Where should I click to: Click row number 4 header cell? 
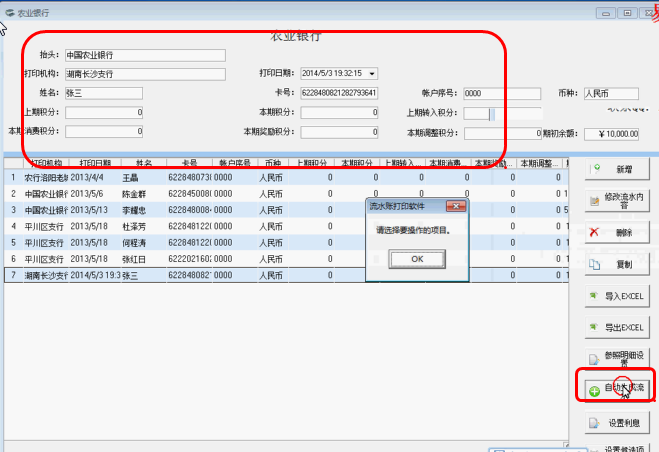13,226
